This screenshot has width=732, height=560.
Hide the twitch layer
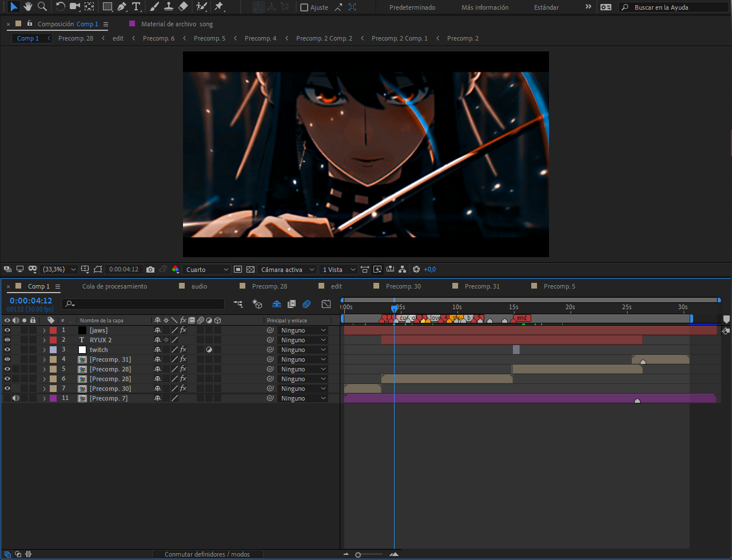(x=7, y=350)
